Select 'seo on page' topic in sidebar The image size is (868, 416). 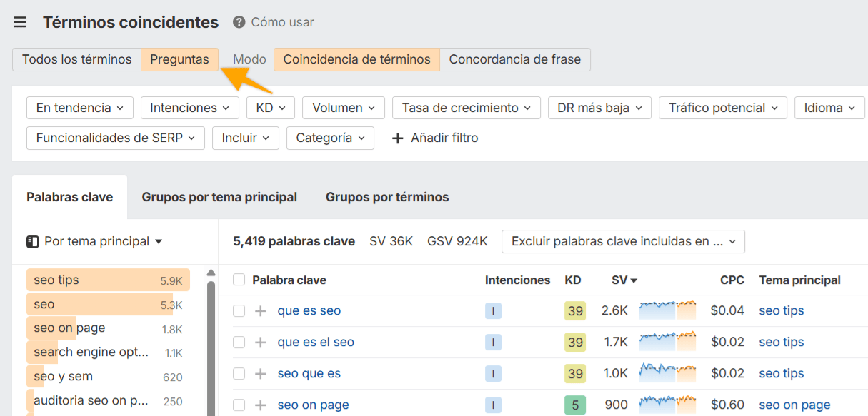pos(109,329)
